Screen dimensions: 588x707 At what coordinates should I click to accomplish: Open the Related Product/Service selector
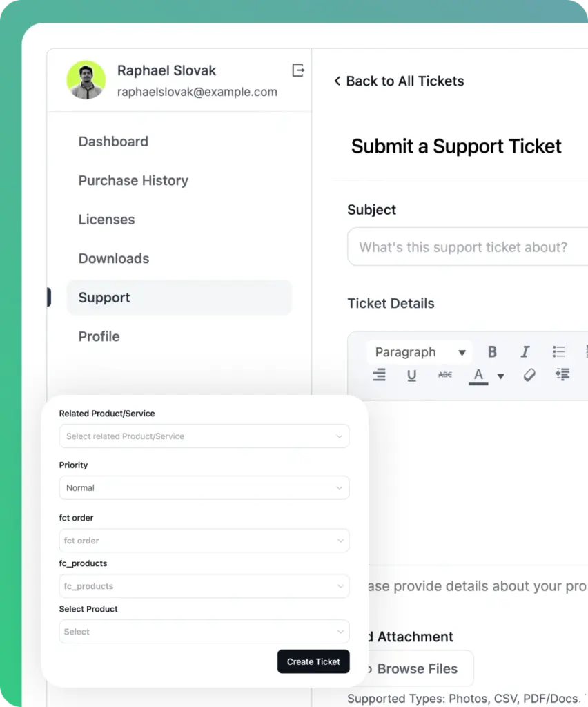[x=204, y=436]
